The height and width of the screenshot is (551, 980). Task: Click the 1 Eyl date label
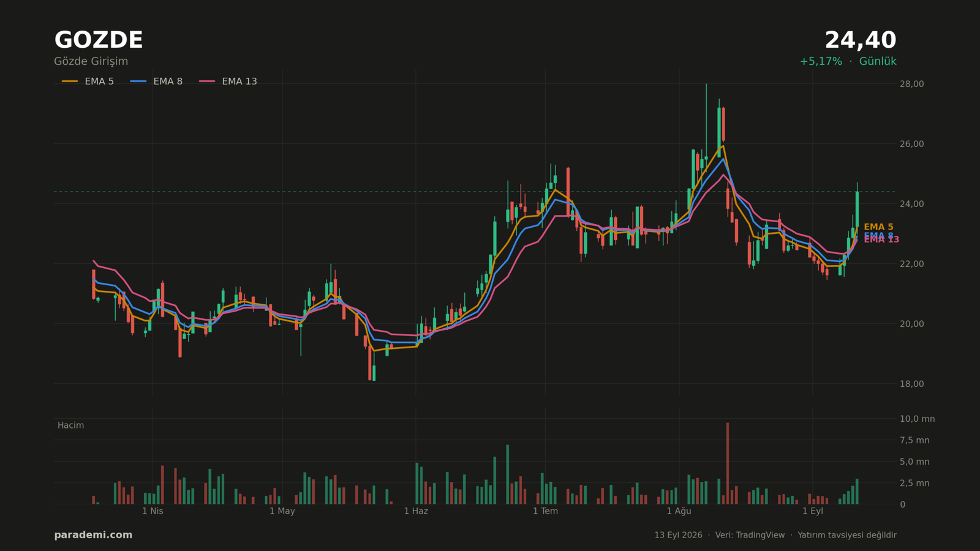[813, 511]
